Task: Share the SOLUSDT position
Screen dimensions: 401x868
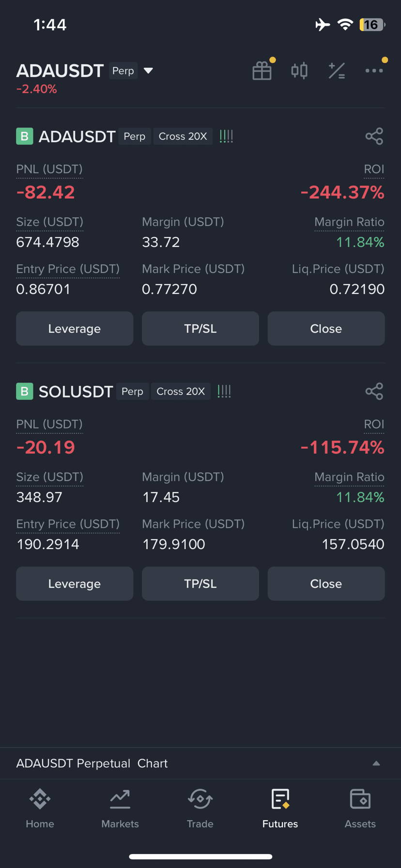Action: click(x=374, y=391)
